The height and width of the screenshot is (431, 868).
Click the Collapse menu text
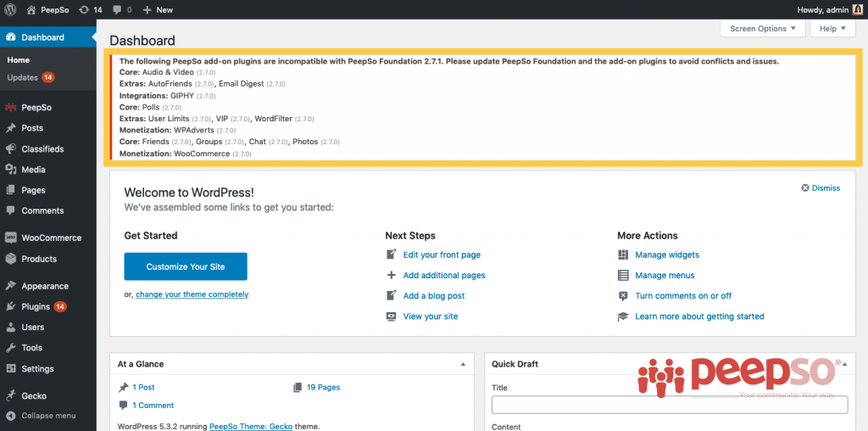[48, 416]
